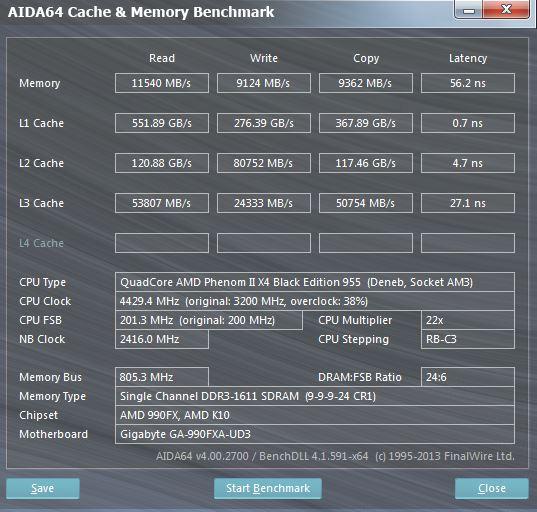537x512 pixels.
Task: Select Memory Read value 11540 MB/s
Action: 162,83
